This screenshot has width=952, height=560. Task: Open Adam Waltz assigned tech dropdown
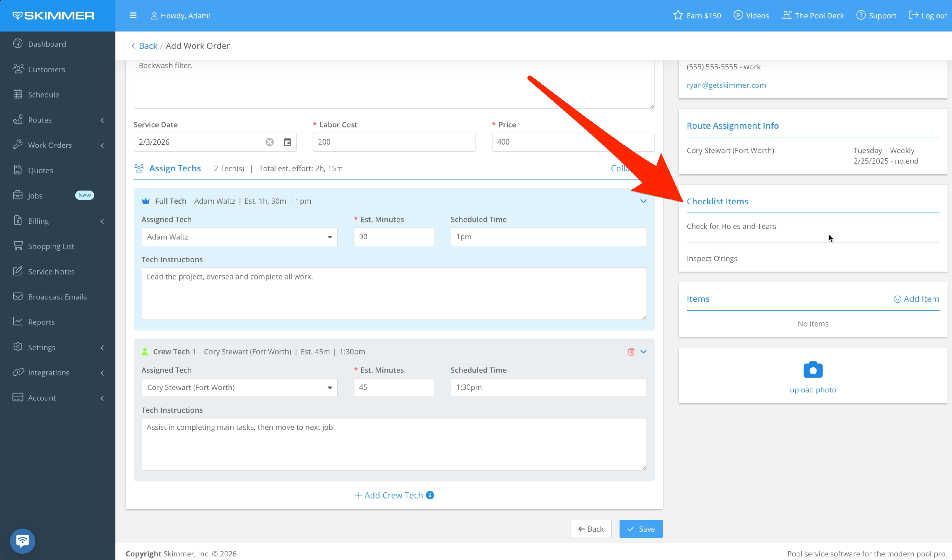[239, 237]
